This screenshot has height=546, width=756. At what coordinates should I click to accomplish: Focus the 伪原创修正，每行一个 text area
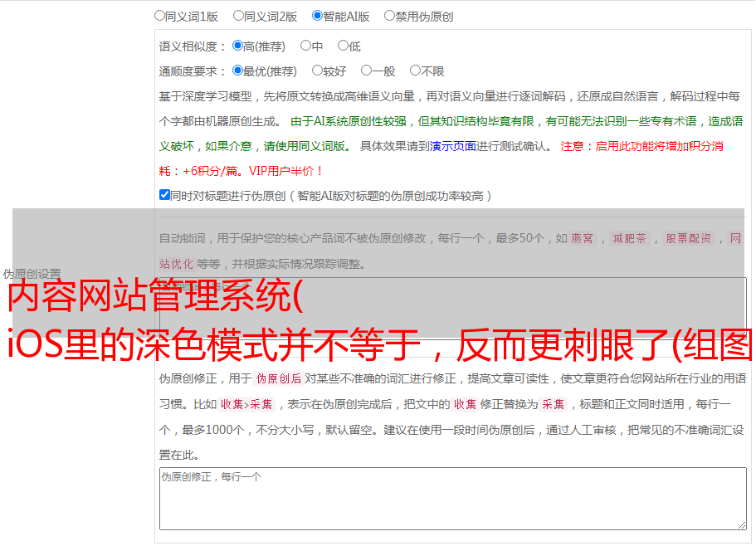[x=453, y=499]
